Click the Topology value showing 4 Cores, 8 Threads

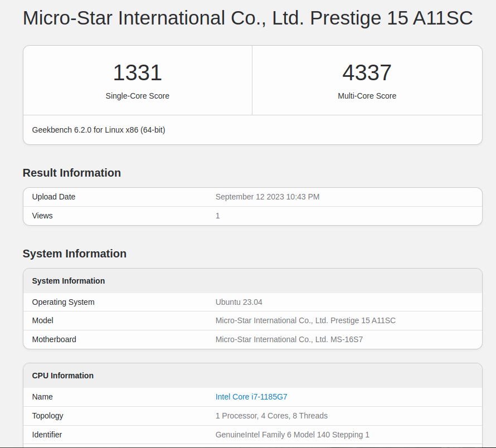click(x=271, y=416)
